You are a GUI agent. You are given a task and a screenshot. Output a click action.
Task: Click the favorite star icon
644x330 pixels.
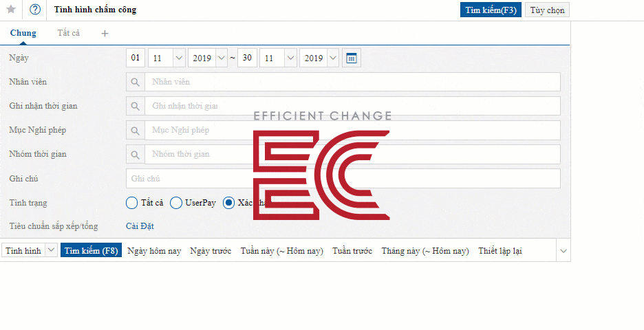click(x=11, y=10)
